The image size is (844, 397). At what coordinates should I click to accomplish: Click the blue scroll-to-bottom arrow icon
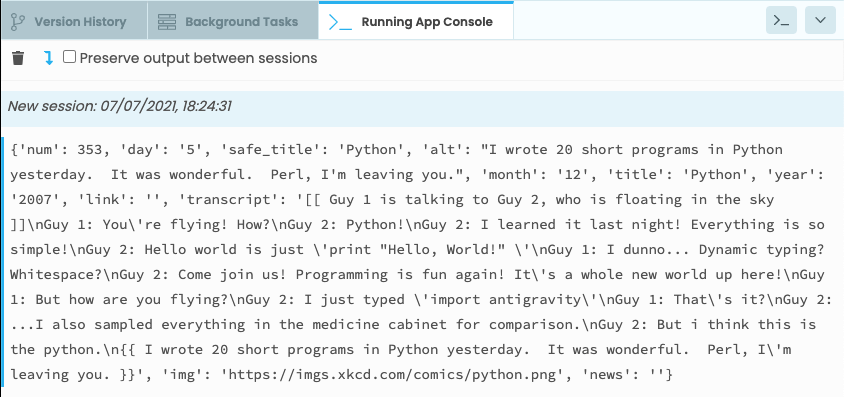click(x=48, y=58)
